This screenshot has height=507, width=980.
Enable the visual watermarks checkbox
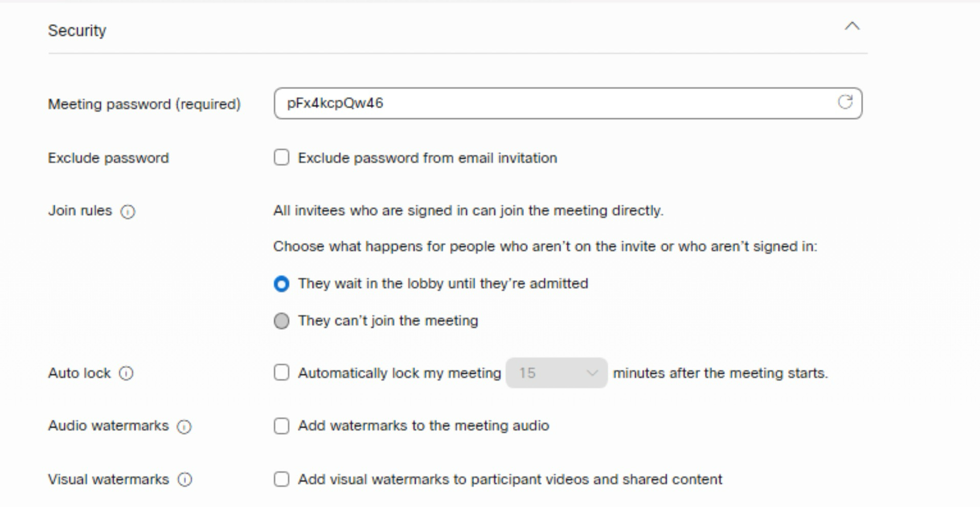(x=281, y=479)
